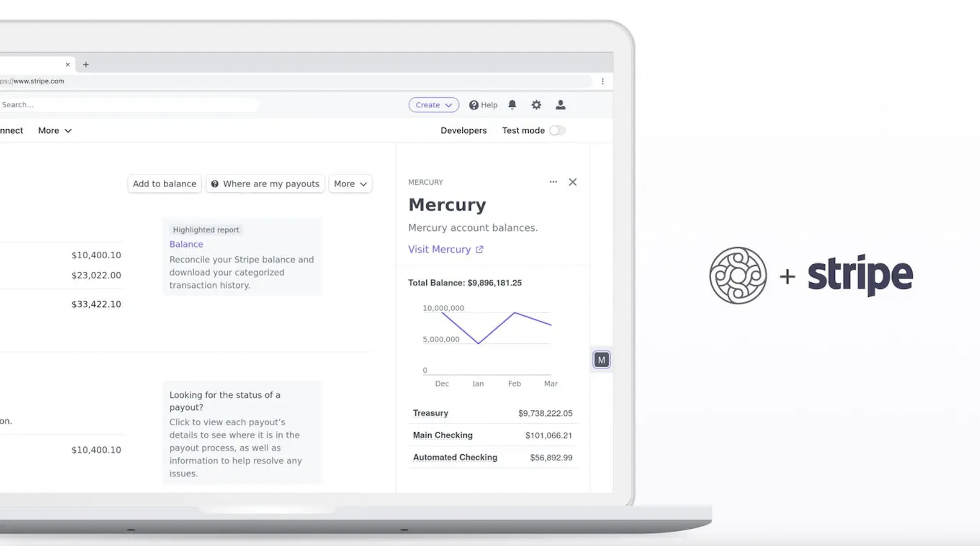Click the settings gear icon
Screen dimensions: 980x546
536,105
